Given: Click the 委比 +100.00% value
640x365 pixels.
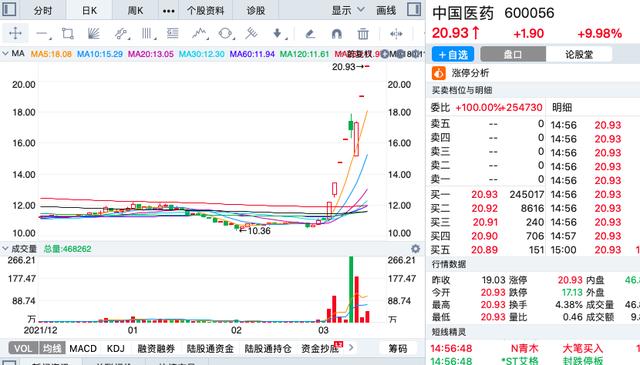Looking at the screenshot, I should [479, 107].
